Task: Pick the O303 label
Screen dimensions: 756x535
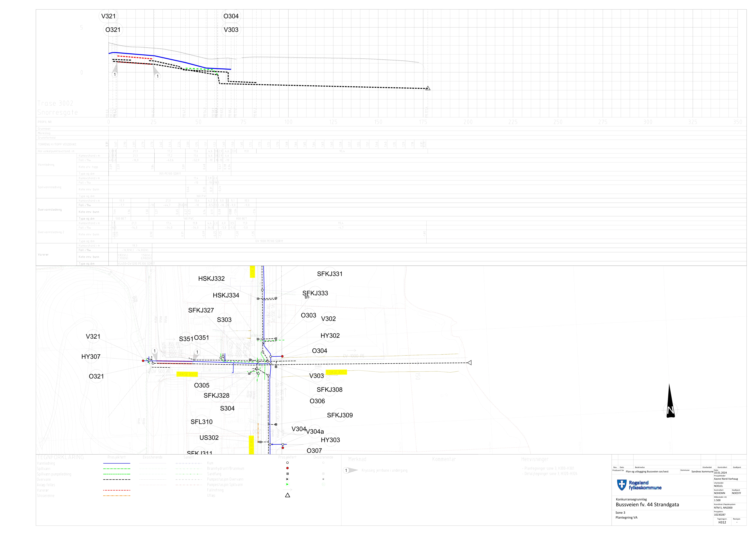Action: click(308, 315)
